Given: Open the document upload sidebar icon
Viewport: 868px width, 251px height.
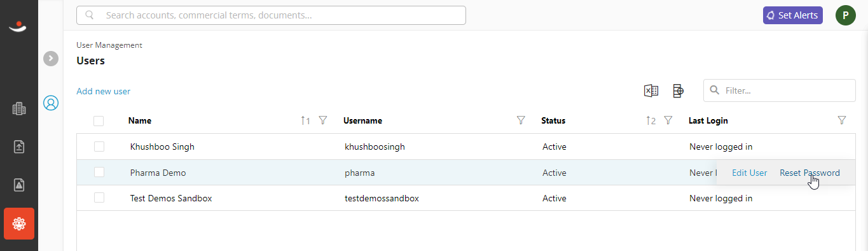Looking at the screenshot, I should pos(19,147).
